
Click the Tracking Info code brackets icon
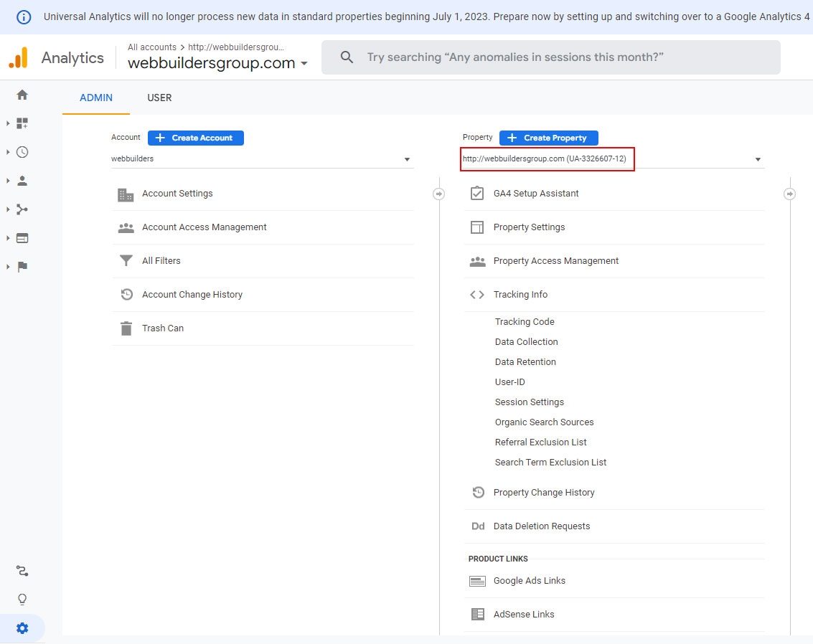(477, 295)
